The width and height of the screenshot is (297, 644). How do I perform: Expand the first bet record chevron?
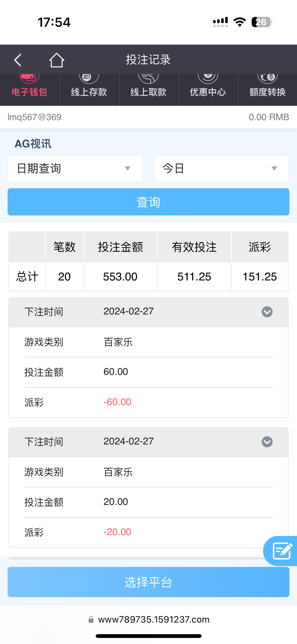coord(267,312)
